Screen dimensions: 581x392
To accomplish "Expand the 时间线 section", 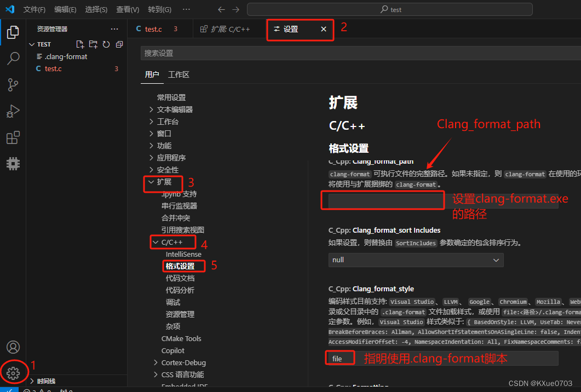I will [32, 381].
